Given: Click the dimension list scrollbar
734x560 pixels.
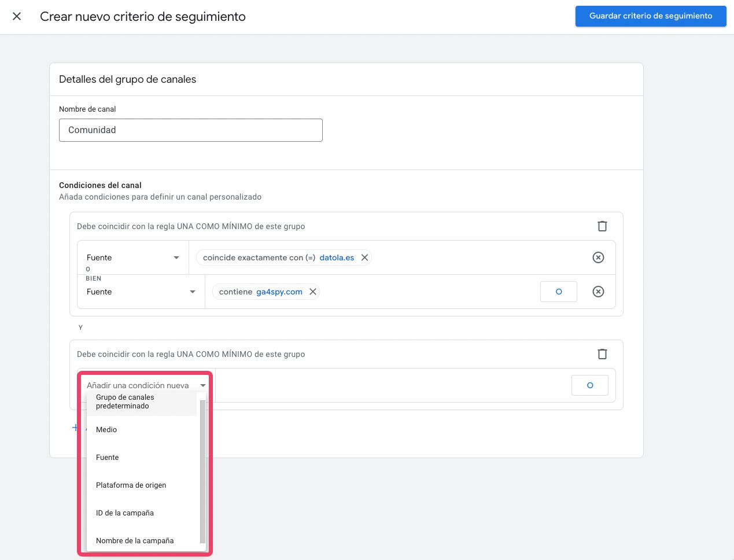Looking at the screenshot, I should (202, 471).
